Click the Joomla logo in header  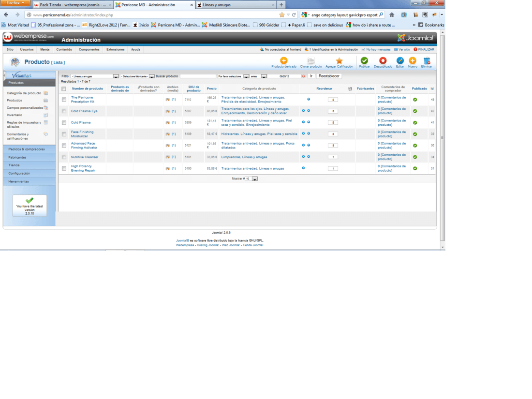click(x=415, y=38)
